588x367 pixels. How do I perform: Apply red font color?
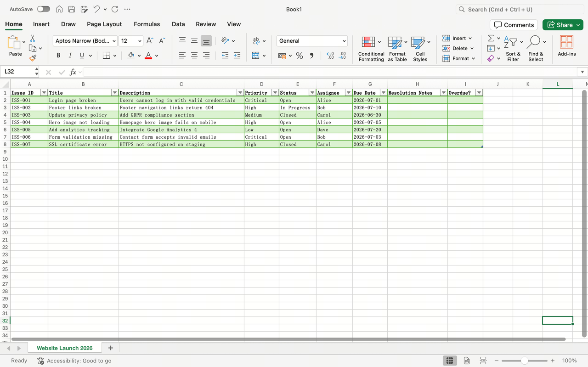pos(148,56)
